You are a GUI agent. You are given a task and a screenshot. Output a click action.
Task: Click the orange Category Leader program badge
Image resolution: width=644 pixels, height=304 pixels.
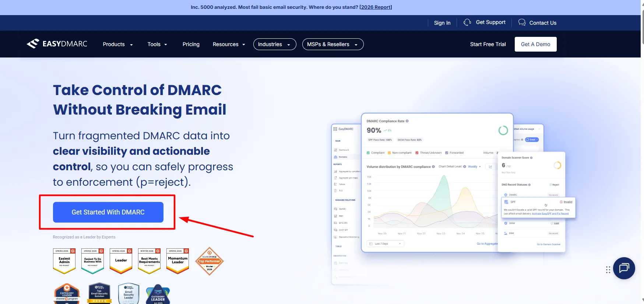pyautogui.click(x=67, y=294)
